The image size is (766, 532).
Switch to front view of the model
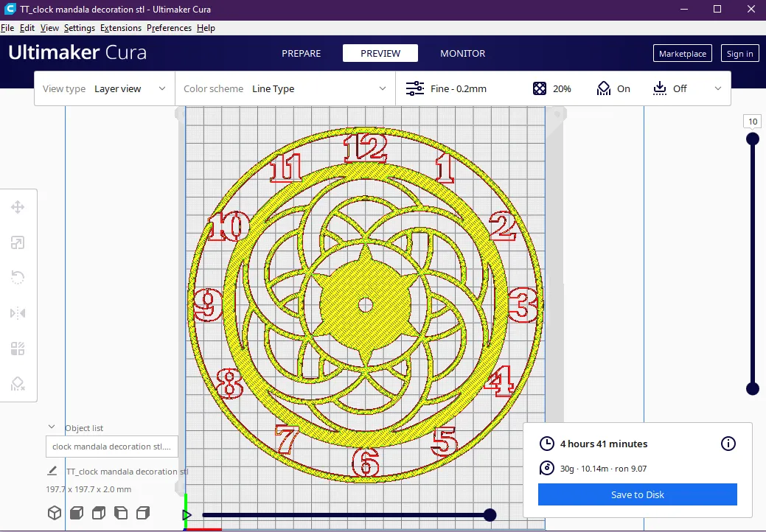[76, 512]
